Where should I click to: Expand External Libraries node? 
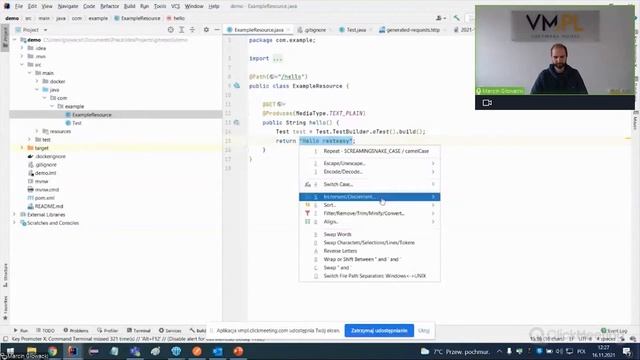[15, 214]
